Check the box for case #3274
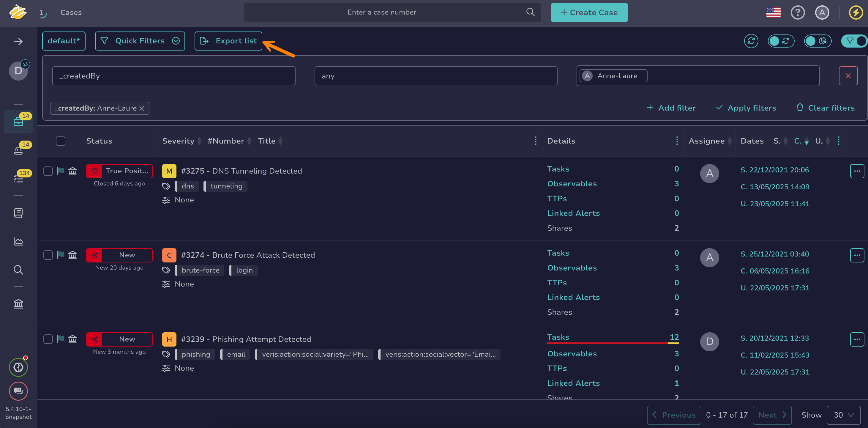 [48, 255]
